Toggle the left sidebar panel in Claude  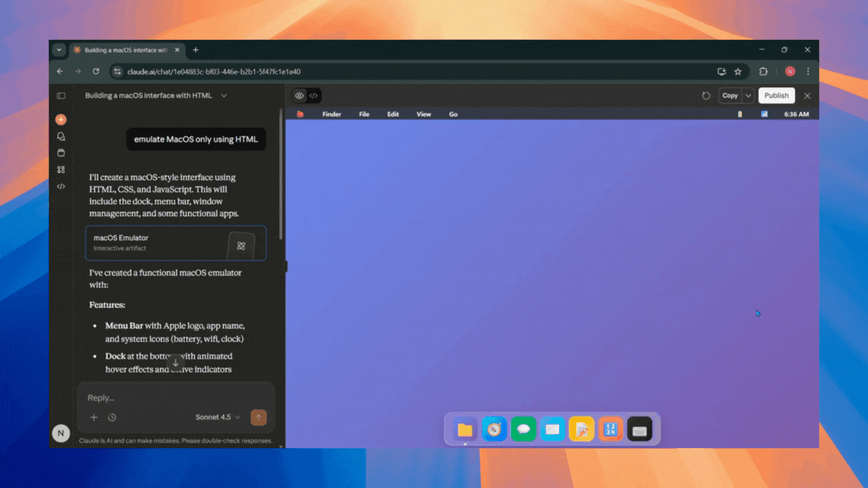tap(61, 95)
